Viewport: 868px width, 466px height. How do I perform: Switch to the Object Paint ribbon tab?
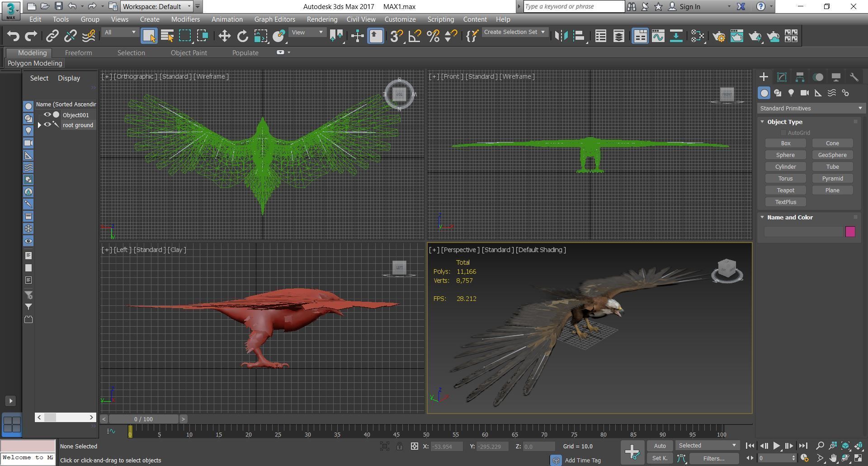click(189, 52)
